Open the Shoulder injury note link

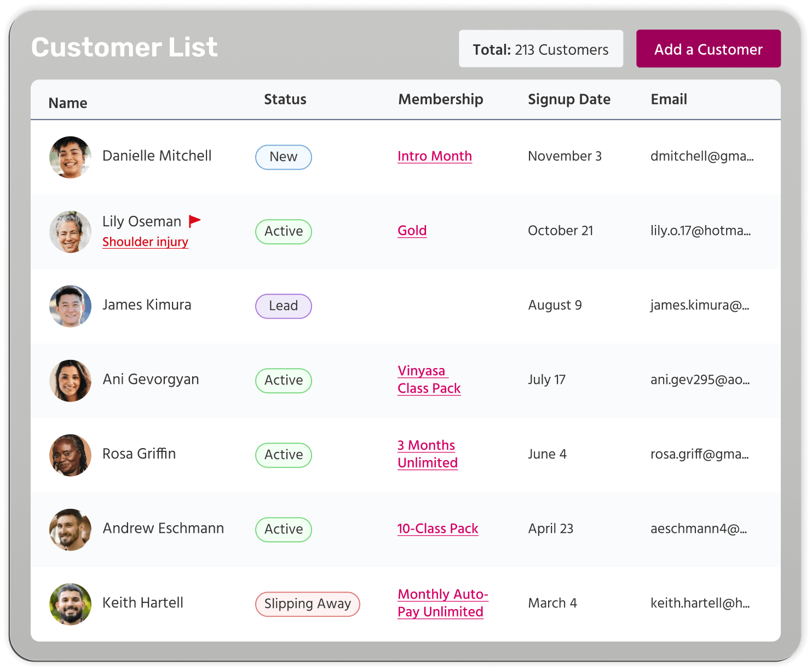145,242
